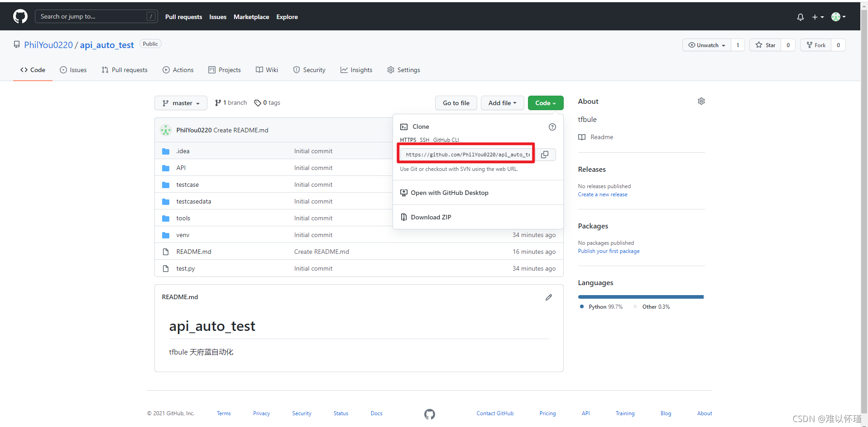868x427 pixels.
Task: Open repository Settings tab
Action: (404, 70)
